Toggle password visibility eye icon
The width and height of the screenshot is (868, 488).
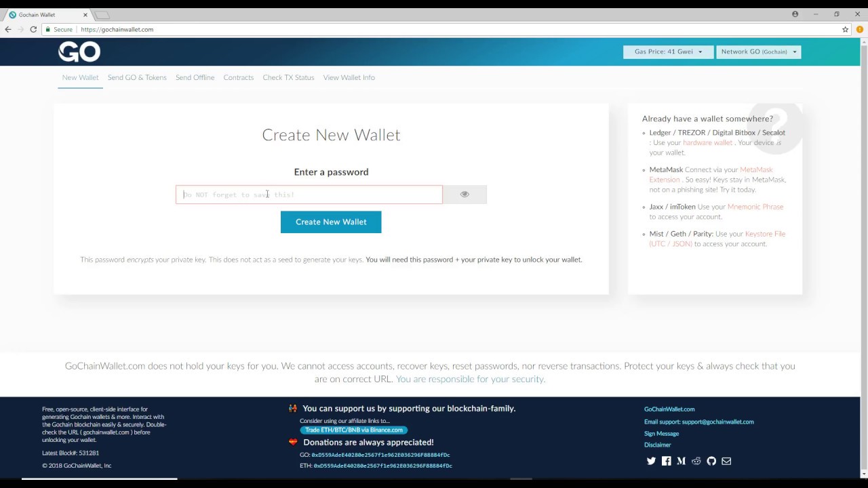465,195
